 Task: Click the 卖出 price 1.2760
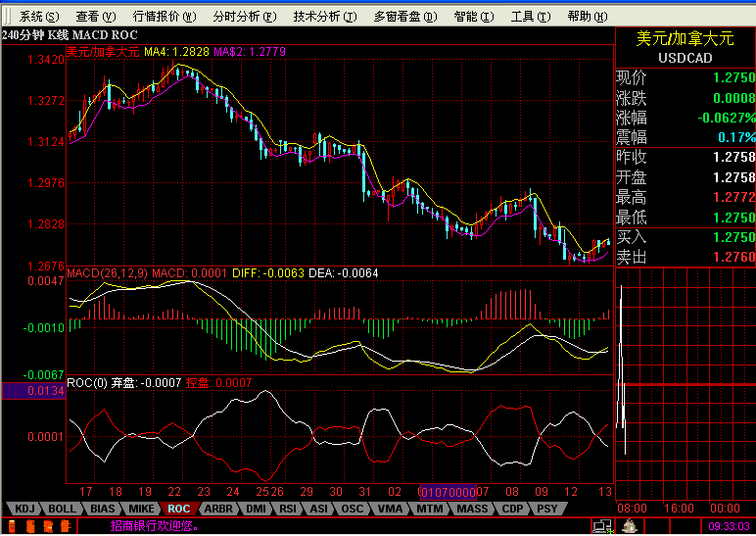pos(733,257)
